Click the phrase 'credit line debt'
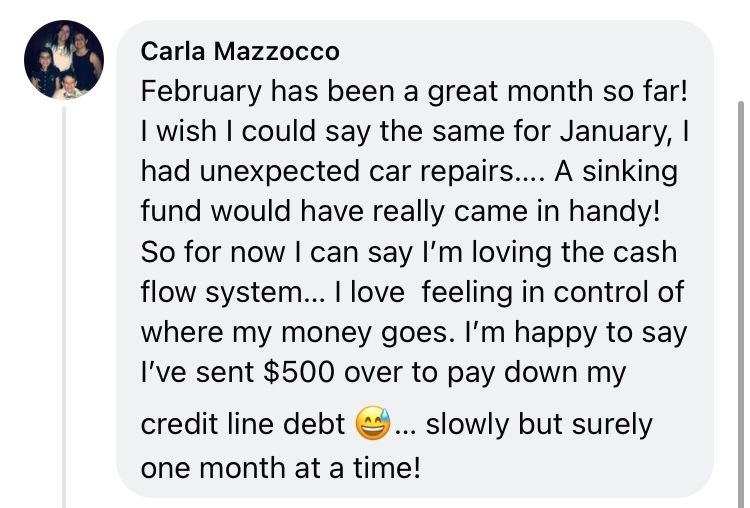Viewport: 750px width, 508px height. tap(243, 424)
